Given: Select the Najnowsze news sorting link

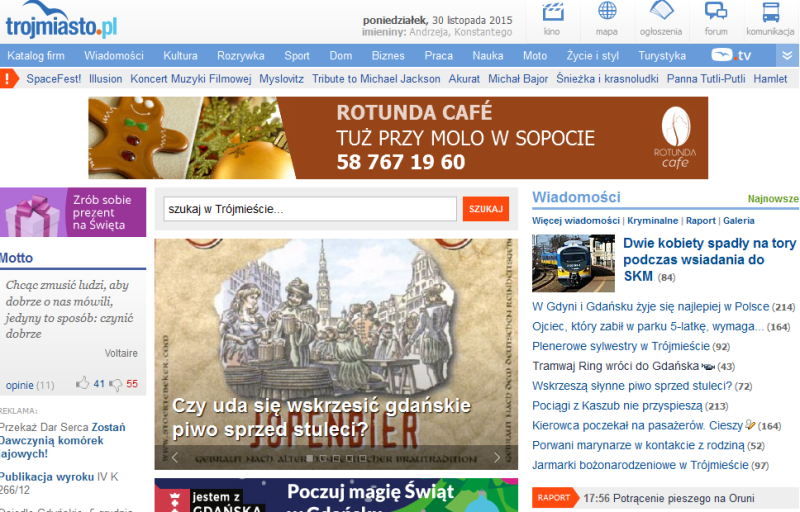Looking at the screenshot, I should [773, 199].
